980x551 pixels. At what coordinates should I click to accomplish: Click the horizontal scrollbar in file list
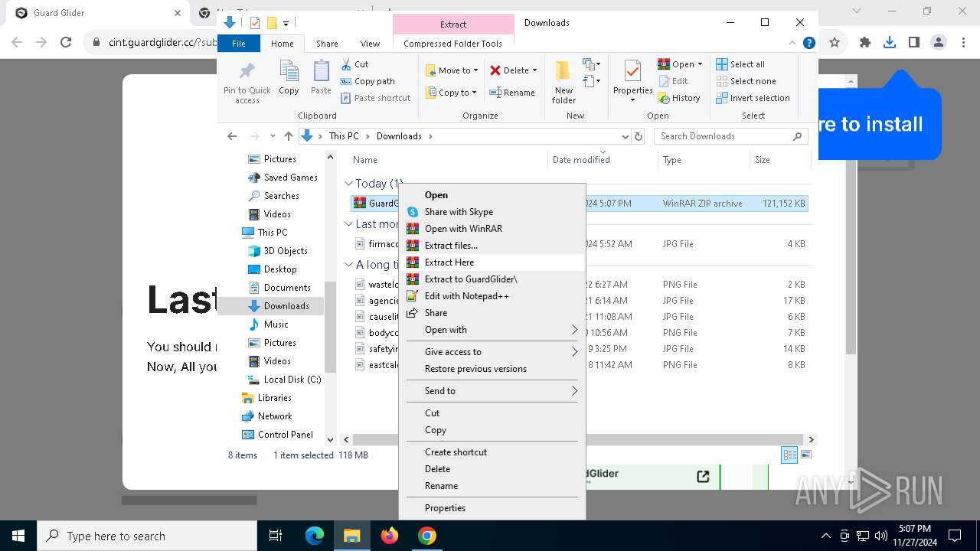(579, 440)
